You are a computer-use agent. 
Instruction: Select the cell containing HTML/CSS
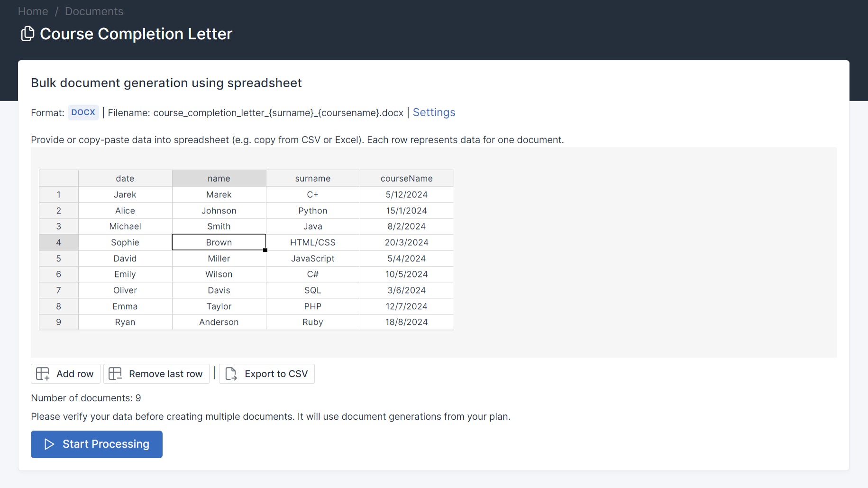[x=313, y=242]
